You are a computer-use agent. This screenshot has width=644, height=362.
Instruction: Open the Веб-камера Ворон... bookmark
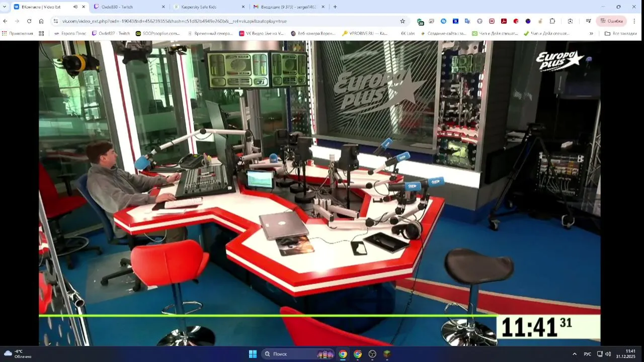tap(313, 33)
